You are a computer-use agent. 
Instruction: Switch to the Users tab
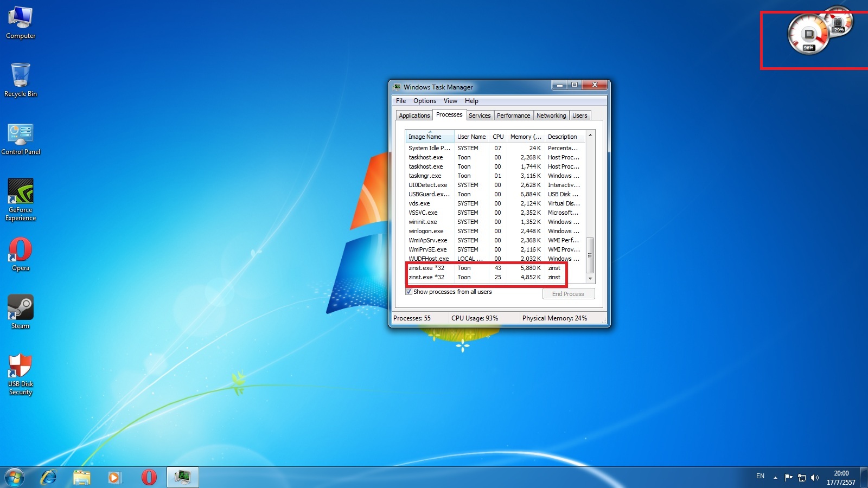click(580, 115)
